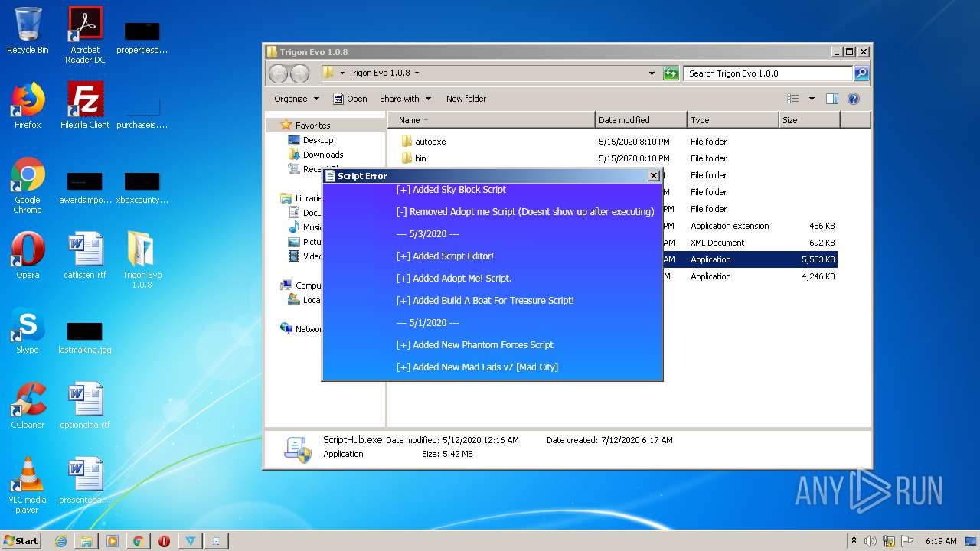The image size is (980, 551).
Task: Click the network tray icon
Action: (889, 541)
